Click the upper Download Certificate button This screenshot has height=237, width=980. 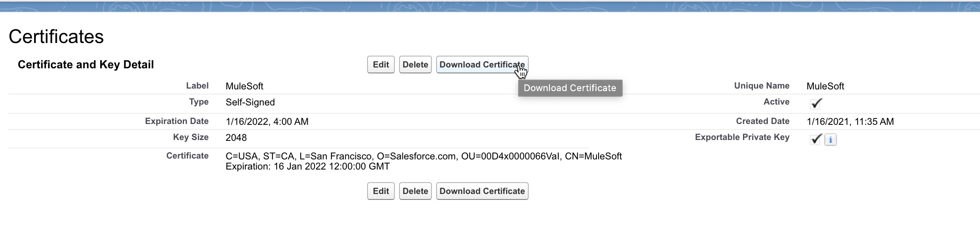pos(482,65)
